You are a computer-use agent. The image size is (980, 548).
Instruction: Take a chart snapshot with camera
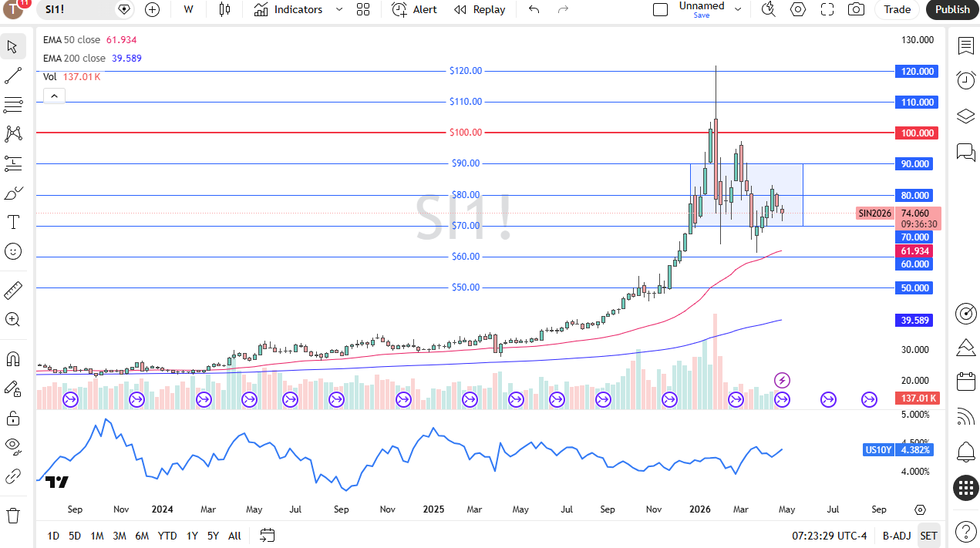pos(856,9)
